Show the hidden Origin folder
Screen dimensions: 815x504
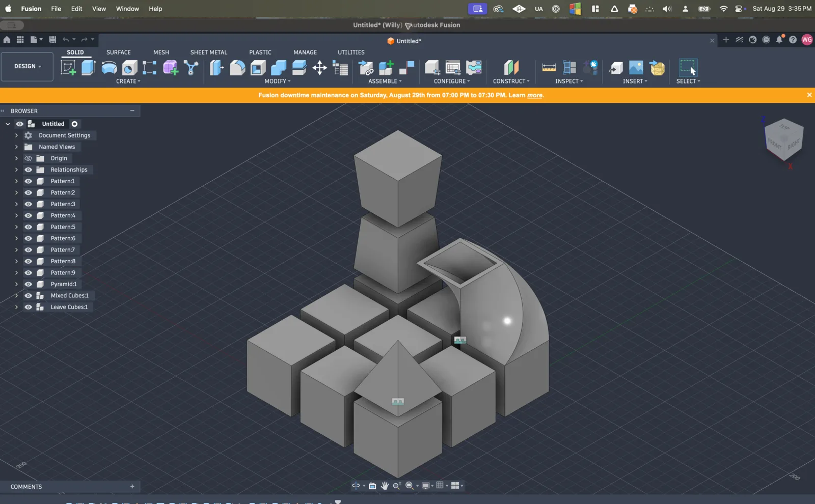tap(28, 158)
